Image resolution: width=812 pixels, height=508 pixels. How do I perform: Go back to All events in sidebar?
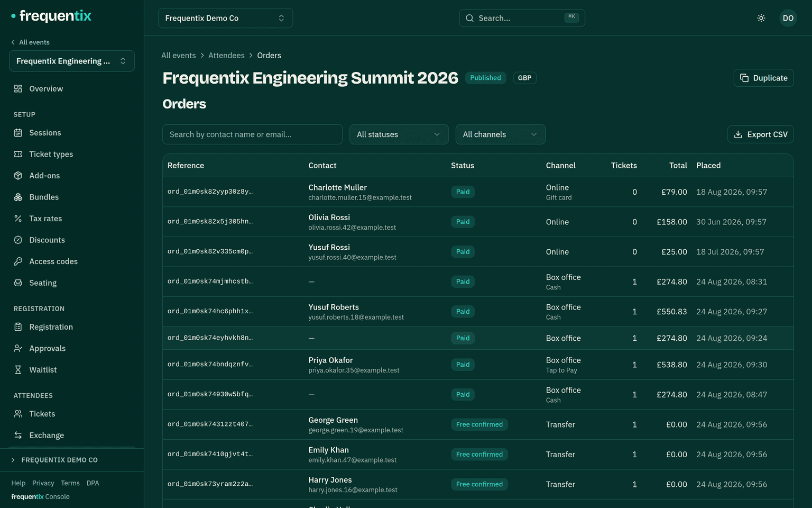[31, 42]
